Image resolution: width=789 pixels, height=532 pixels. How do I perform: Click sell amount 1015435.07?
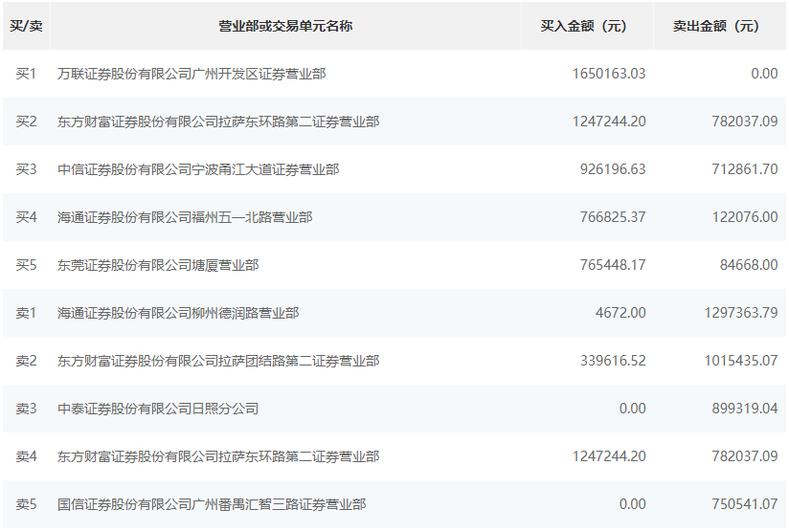click(x=741, y=361)
